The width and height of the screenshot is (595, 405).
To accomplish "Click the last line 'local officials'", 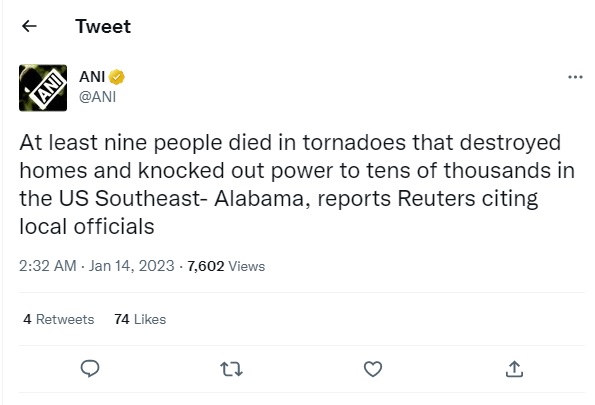I will (x=87, y=227).
